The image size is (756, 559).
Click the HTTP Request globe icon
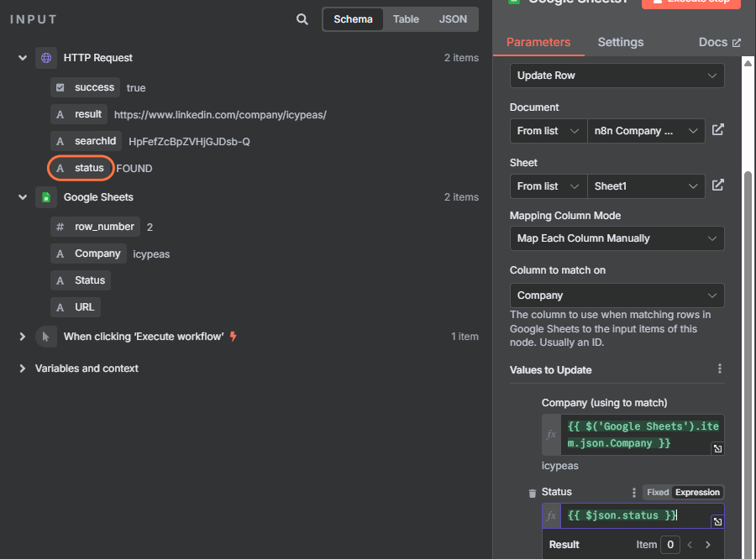pyautogui.click(x=46, y=58)
